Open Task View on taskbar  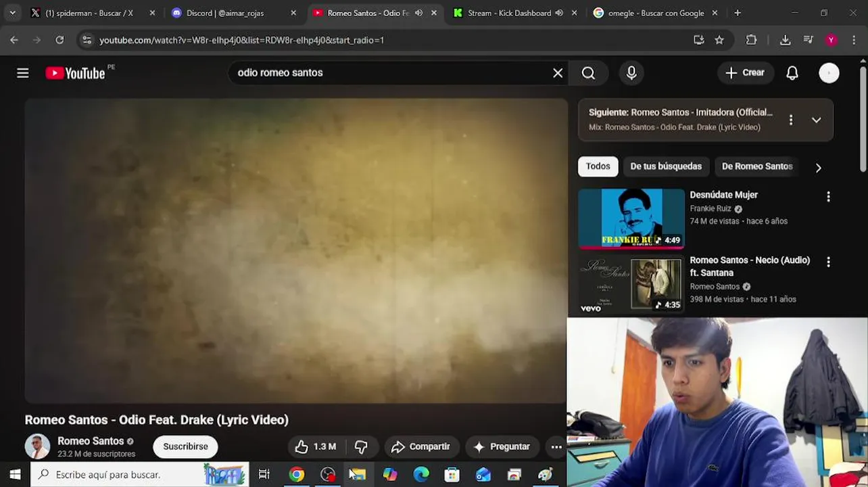[264, 474]
